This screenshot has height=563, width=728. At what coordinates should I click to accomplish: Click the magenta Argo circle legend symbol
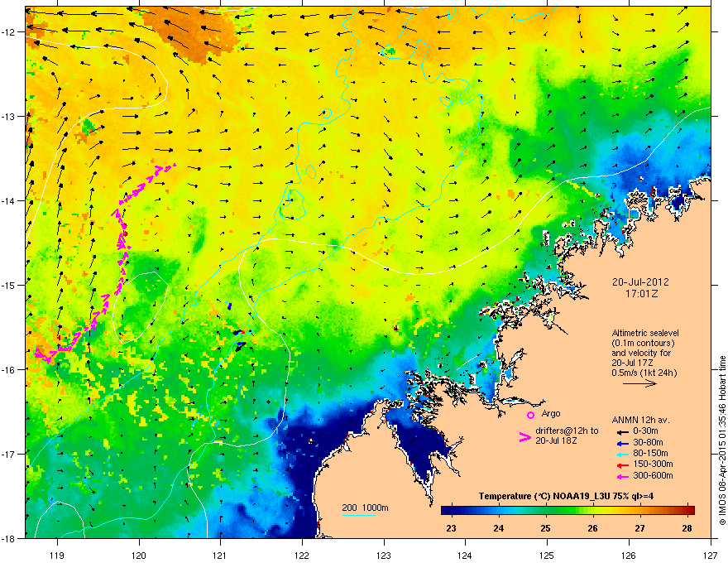click(x=530, y=415)
